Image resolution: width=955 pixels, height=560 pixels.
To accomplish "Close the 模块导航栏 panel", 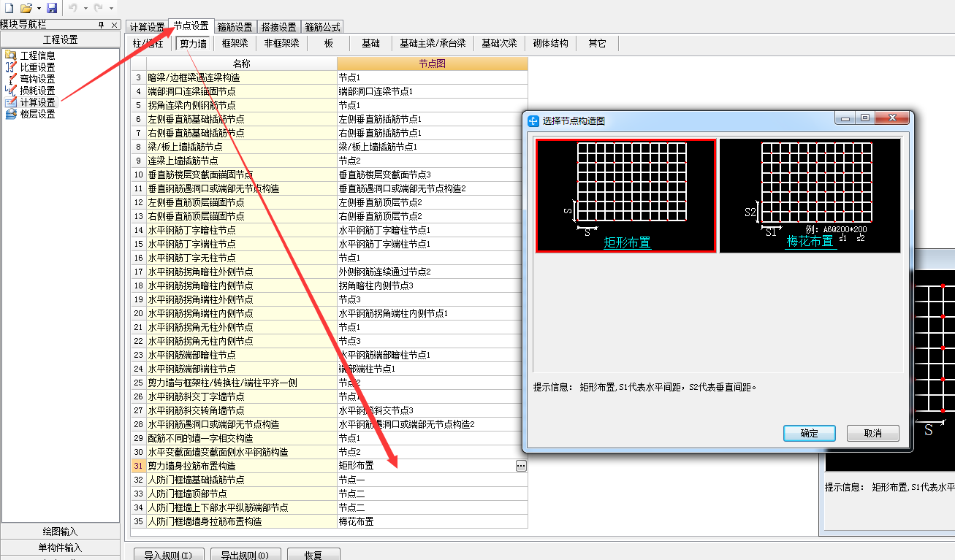I will 114,25.
